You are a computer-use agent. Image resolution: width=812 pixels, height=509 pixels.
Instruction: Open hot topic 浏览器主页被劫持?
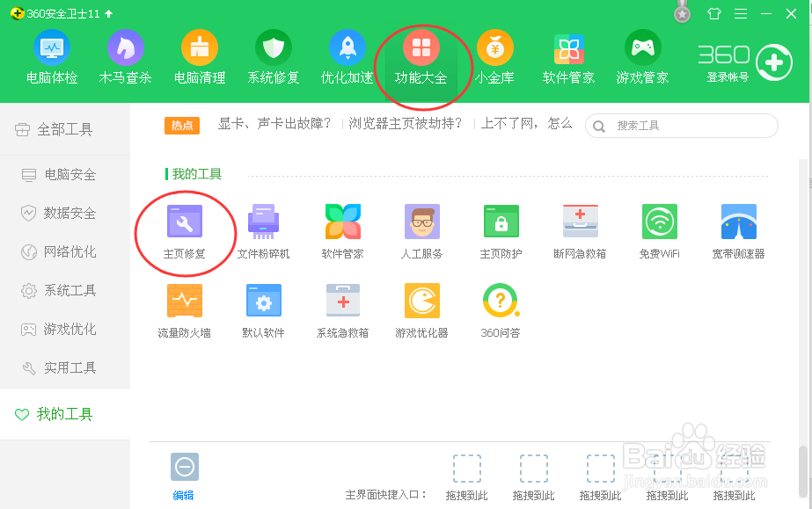tap(405, 124)
